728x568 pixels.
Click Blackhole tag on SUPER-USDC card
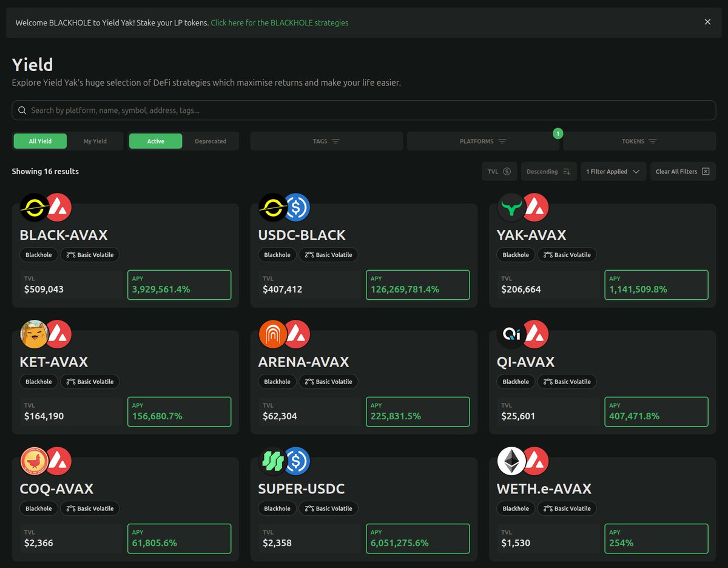click(x=277, y=509)
